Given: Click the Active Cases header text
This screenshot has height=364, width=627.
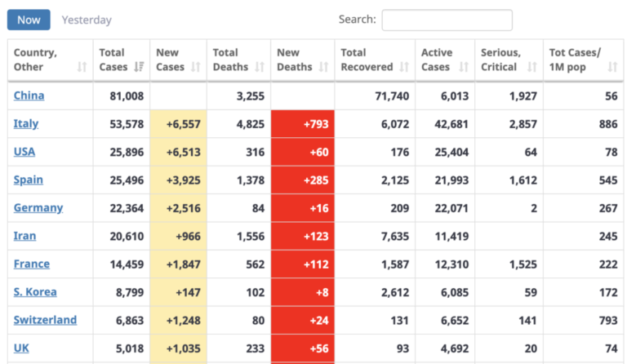Looking at the screenshot, I should 437,60.
